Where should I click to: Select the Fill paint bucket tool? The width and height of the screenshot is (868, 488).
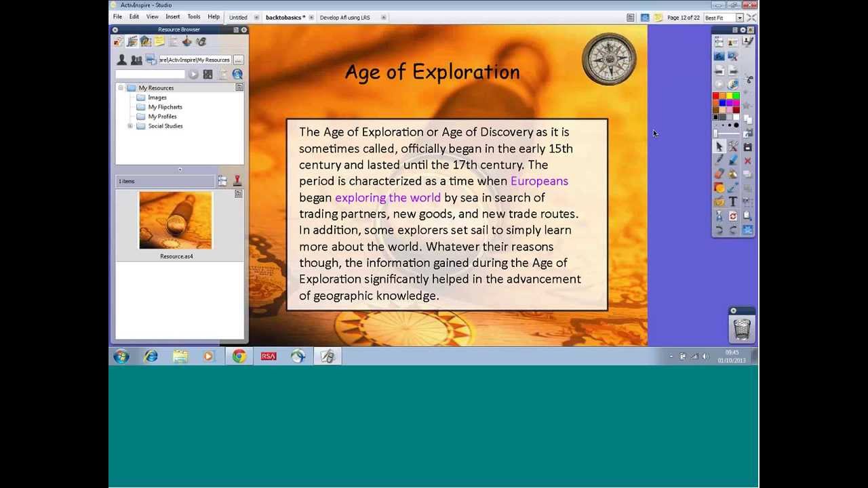pos(733,174)
